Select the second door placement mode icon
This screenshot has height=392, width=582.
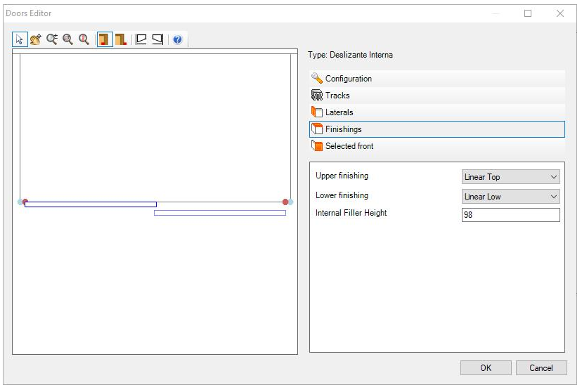(x=121, y=39)
